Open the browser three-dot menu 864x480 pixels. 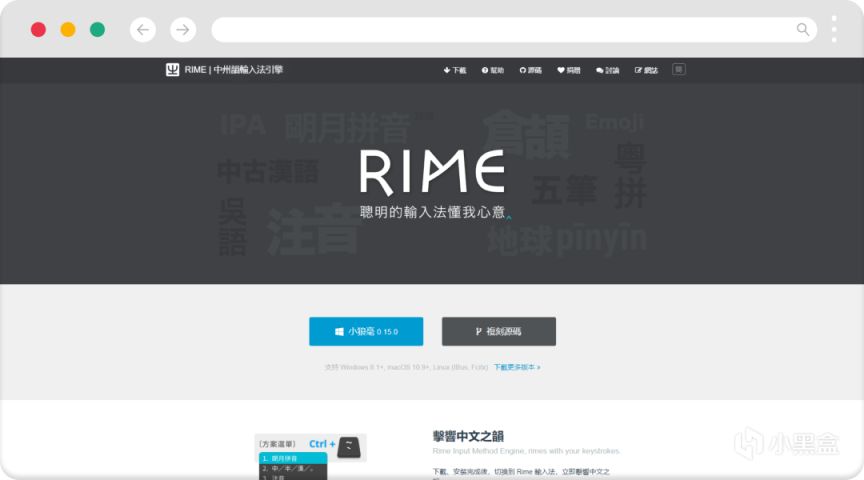coord(834,29)
